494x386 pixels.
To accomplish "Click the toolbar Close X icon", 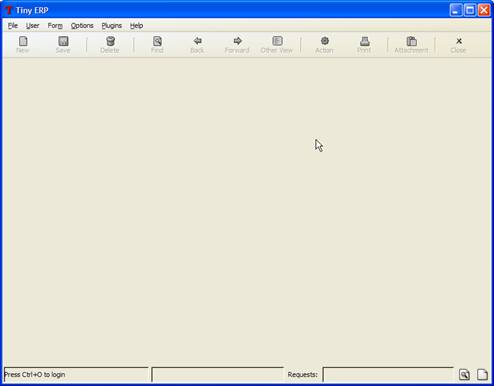I will 459,41.
